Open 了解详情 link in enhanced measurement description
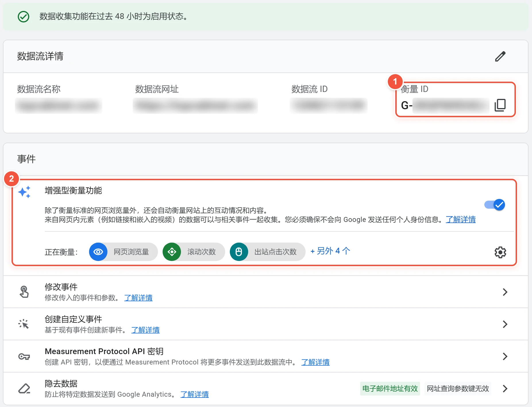The width and height of the screenshot is (532, 407). point(460,220)
